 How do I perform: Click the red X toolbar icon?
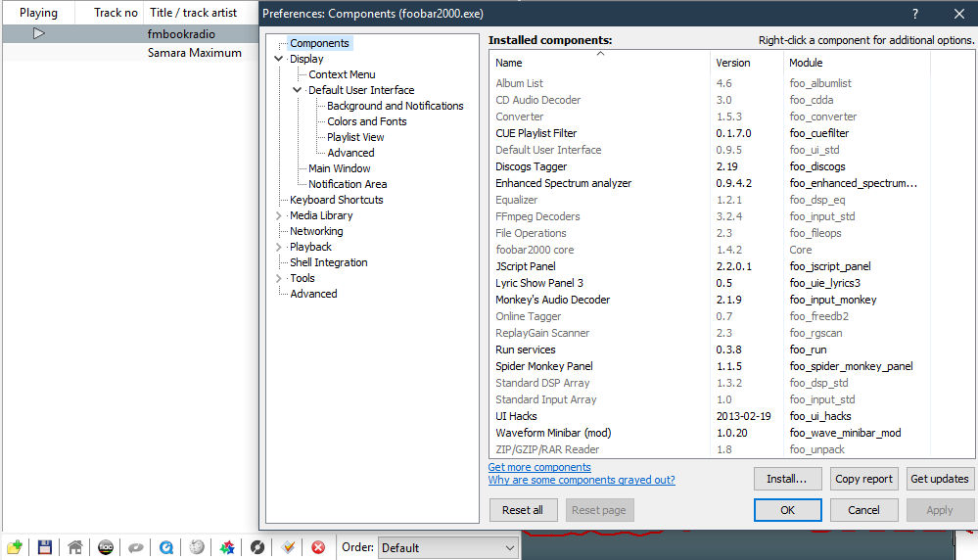tap(318, 547)
